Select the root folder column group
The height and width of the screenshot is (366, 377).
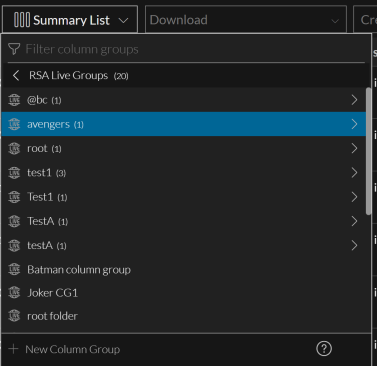coord(184,316)
